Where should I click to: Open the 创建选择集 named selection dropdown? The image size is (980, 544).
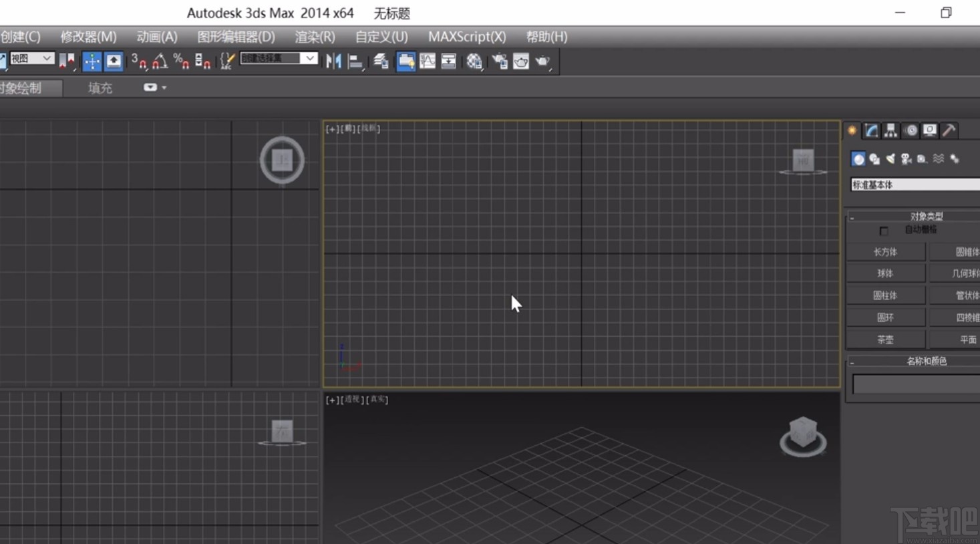(278, 59)
